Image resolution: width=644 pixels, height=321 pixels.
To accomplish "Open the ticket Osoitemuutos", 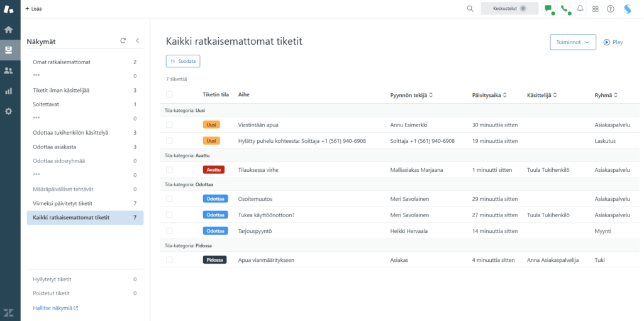I will tap(255, 199).
